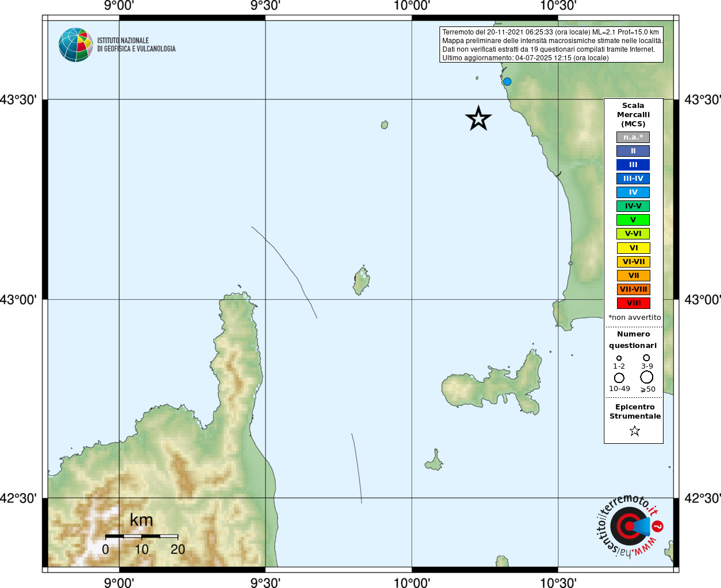
Task: Click the epicenter star on the map
Action: (x=478, y=118)
